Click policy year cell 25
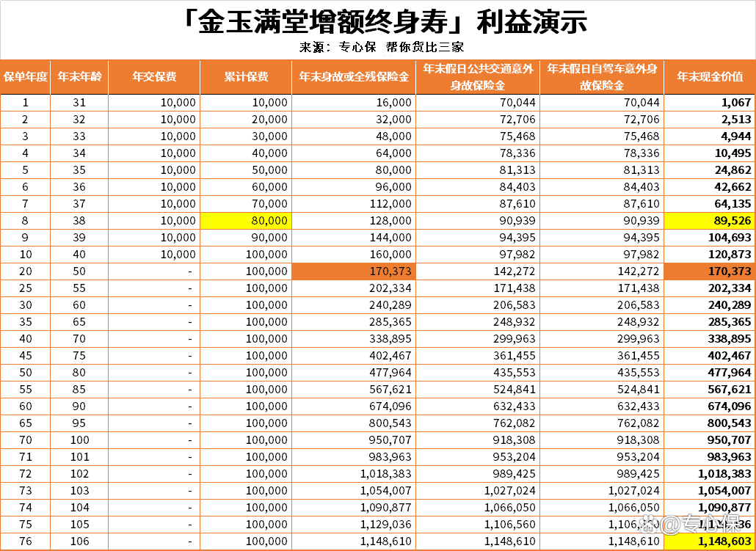The image size is (756, 551). [x=26, y=288]
